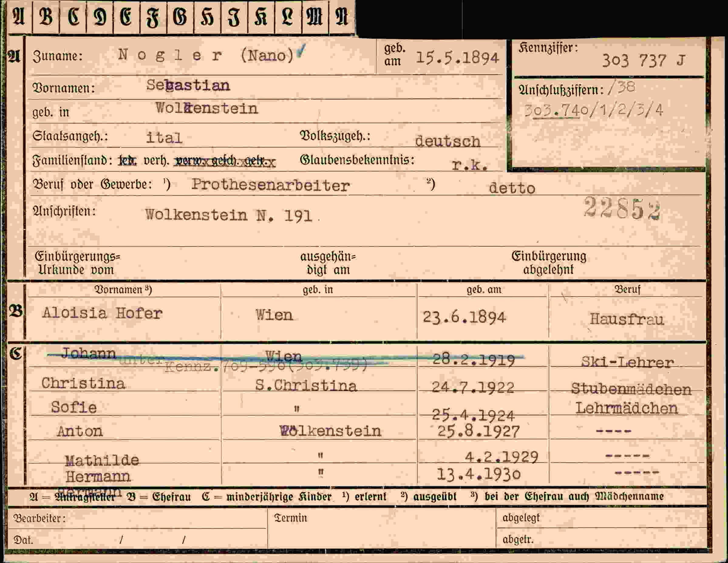Select index tab letter B
The width and height of the screenshot is (728, 563).
coord(46,17)
